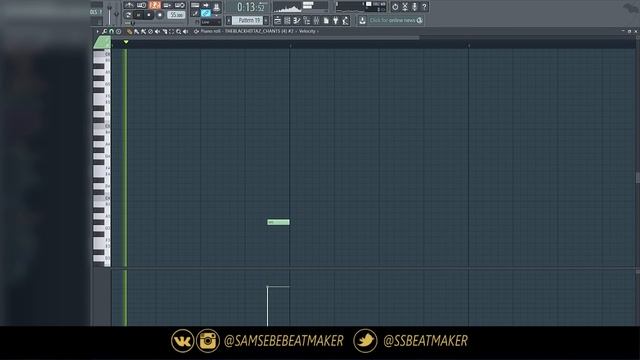The width and height of the screenshot is (640, 360).
Task: Open the Playlist window icon
Action: (278, 20)
